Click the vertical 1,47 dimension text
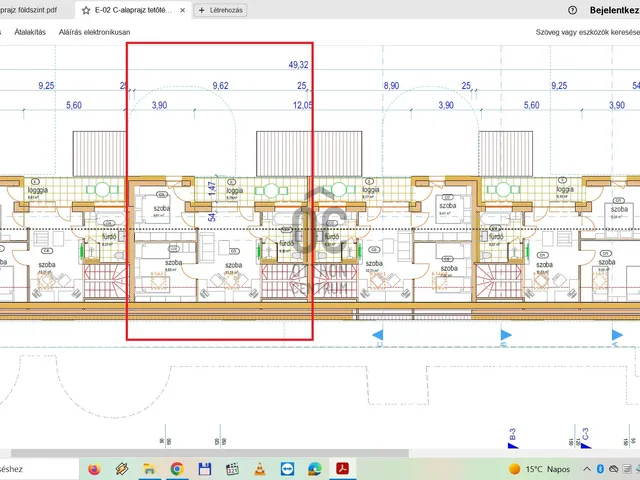 coord(212,189)
